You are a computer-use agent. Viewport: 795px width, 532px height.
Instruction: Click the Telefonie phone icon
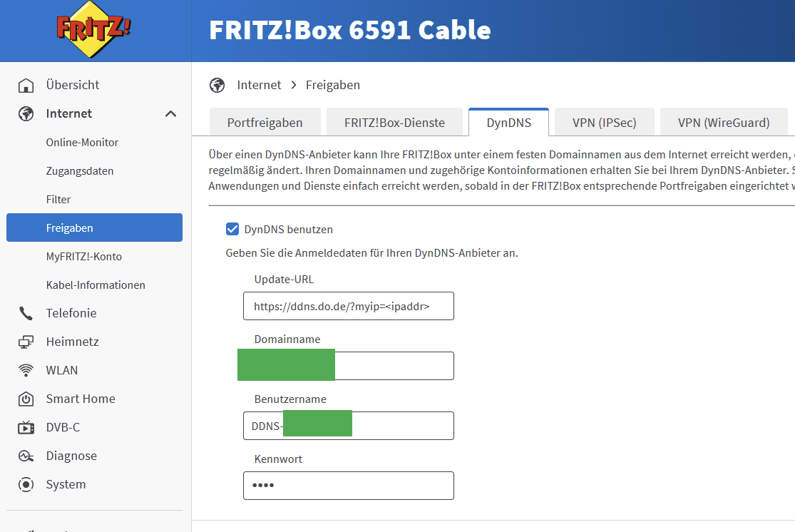point(26,313)
